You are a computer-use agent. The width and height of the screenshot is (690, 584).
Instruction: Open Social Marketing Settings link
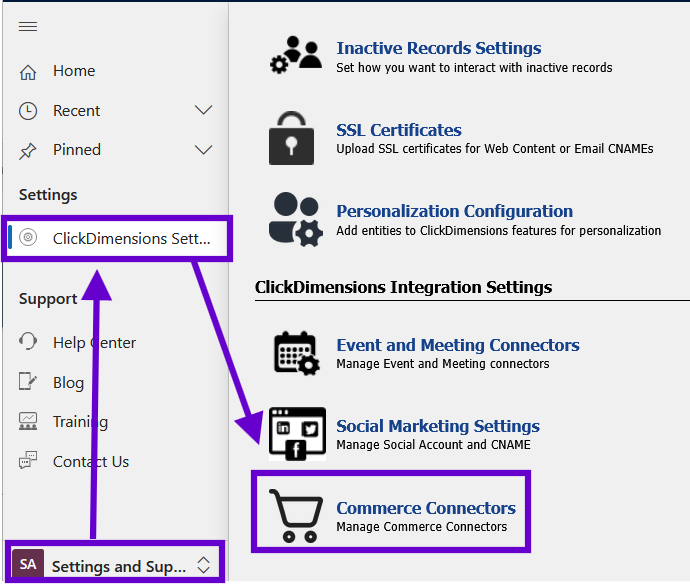[x=438, y=426]
